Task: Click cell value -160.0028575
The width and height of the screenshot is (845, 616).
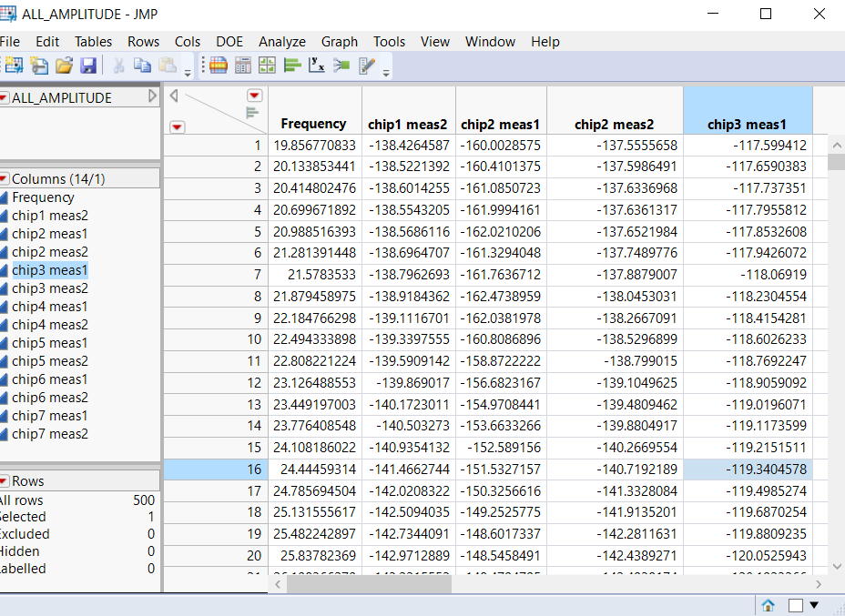Action: pyautogui.click(x=501, y=146)
